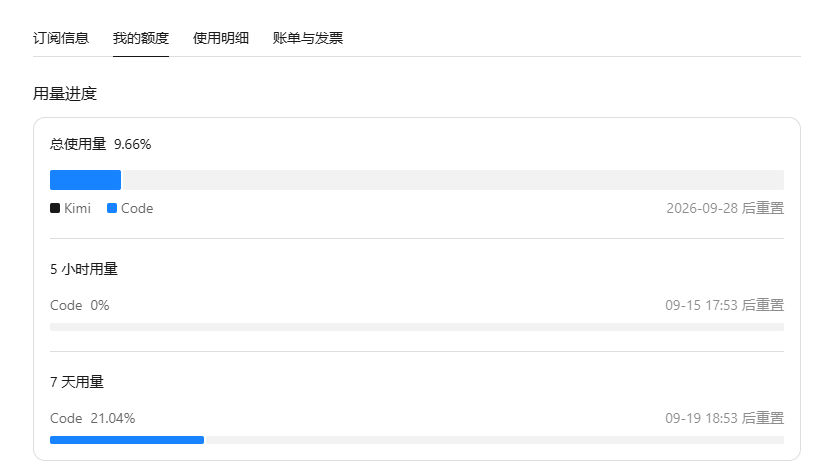839x476 pixels.
Task: Click the 09-15 17:53 后重置 text
Action: 724,305
